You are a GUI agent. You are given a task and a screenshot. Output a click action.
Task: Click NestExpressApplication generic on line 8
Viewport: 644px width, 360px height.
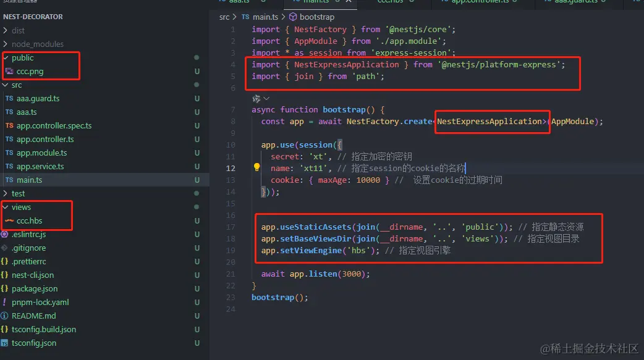[489, 122]
